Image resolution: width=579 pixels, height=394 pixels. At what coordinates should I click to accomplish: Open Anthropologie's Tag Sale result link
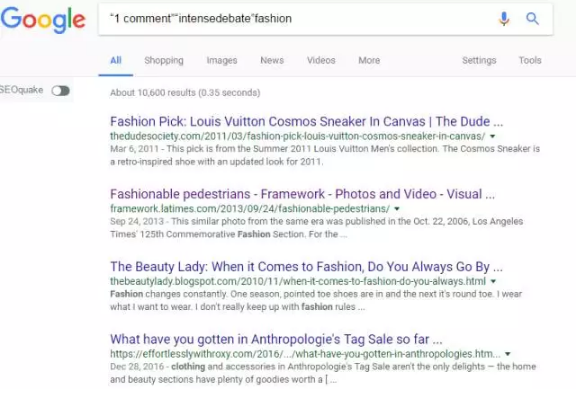tap(276, 339)
